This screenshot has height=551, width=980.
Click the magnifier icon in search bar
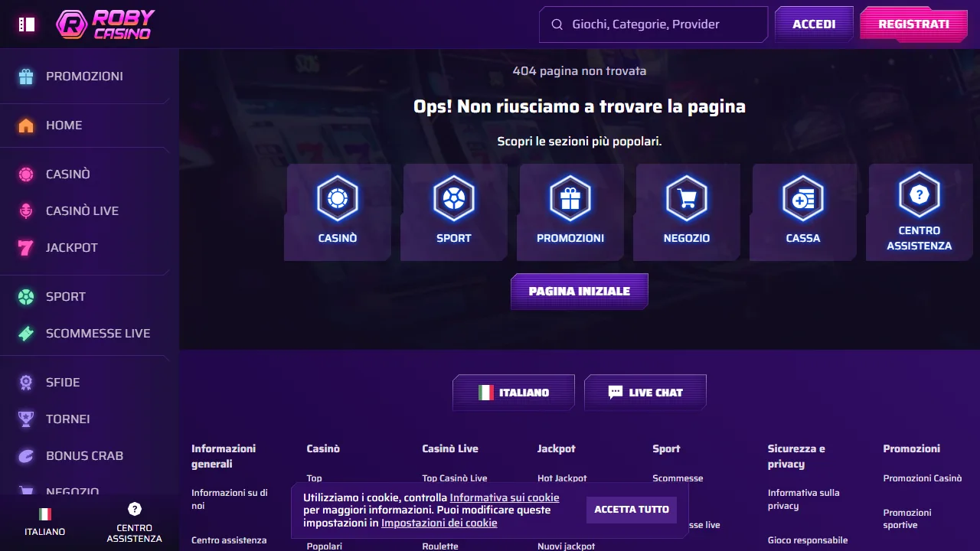(x=557, y=24)
